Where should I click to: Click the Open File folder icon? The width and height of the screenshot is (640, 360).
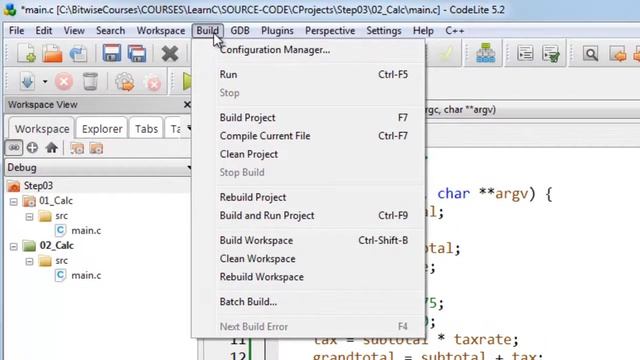[x=52, y=54]
